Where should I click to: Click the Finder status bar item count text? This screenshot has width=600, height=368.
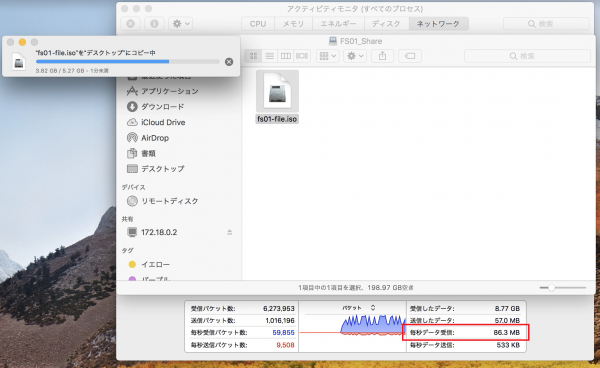tap(356, 288)
